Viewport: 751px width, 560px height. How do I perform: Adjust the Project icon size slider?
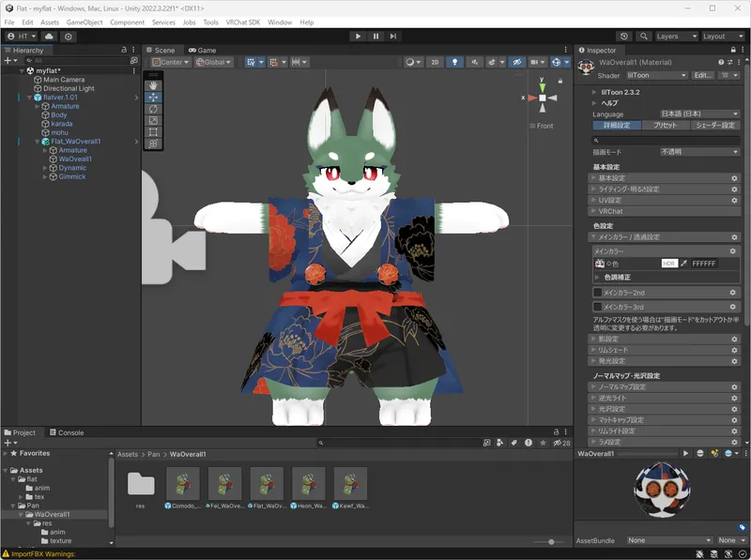551,542
